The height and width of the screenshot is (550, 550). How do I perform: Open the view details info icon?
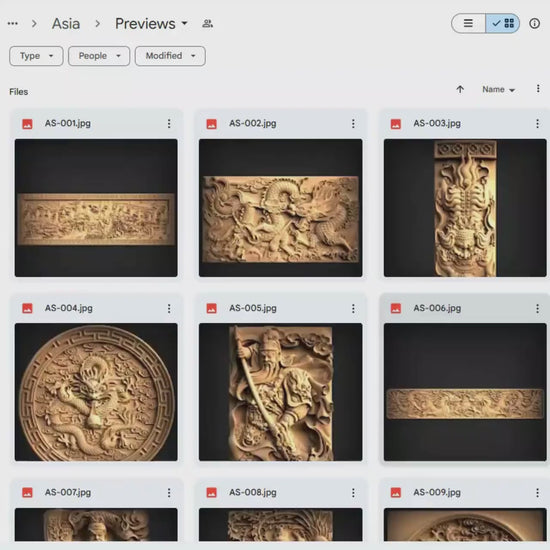pos(534,24)
